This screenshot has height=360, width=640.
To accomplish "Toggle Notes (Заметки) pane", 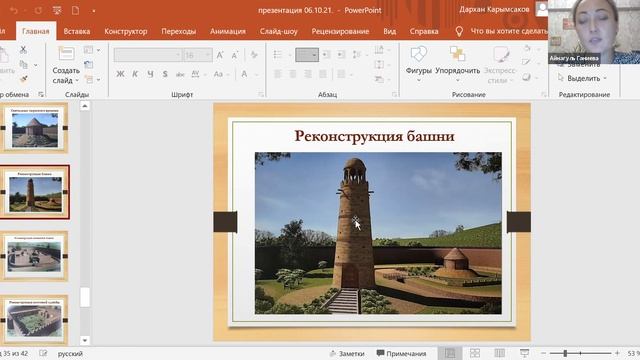I will (347, 353).
